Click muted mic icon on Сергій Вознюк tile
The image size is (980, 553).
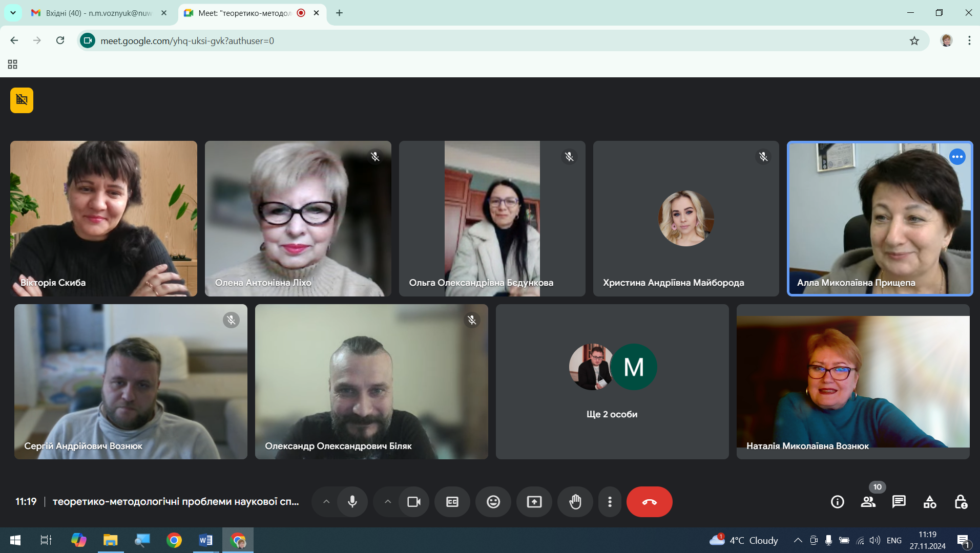tap(231, 320)
